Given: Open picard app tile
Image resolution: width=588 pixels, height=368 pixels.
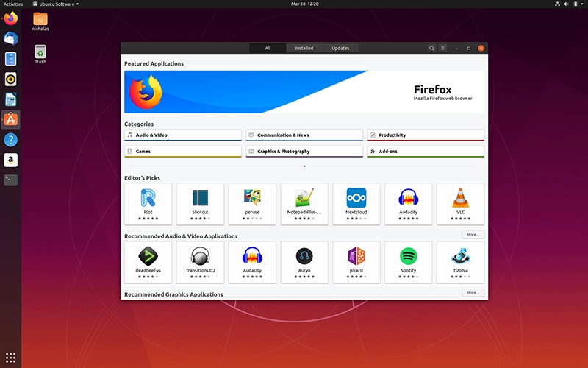Looking at the screenshot, I should click(356, 263).
